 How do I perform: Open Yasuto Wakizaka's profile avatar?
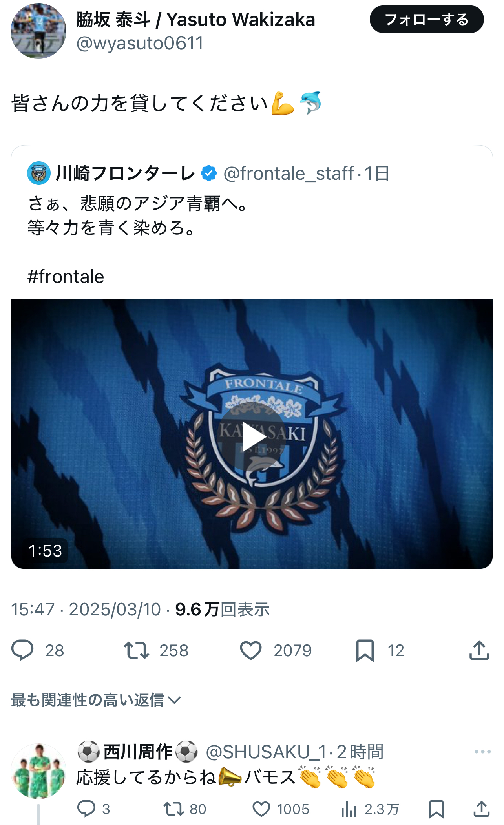pyautogui.click(x=38, y=31)
